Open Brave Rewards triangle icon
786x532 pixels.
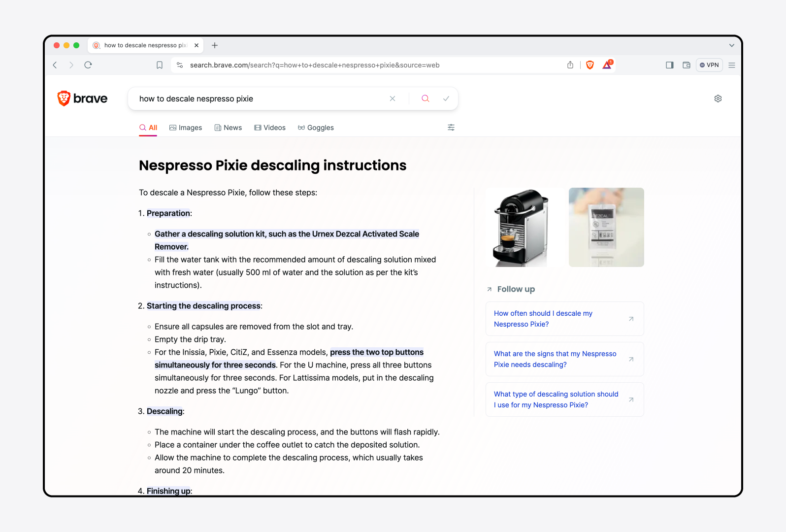(x=607, y=65)
